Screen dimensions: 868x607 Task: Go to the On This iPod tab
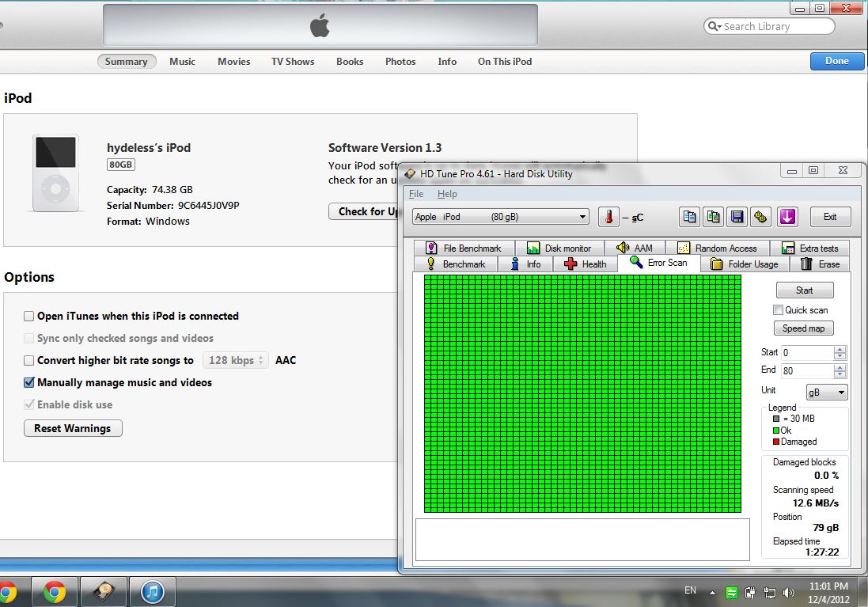[505, 62]
